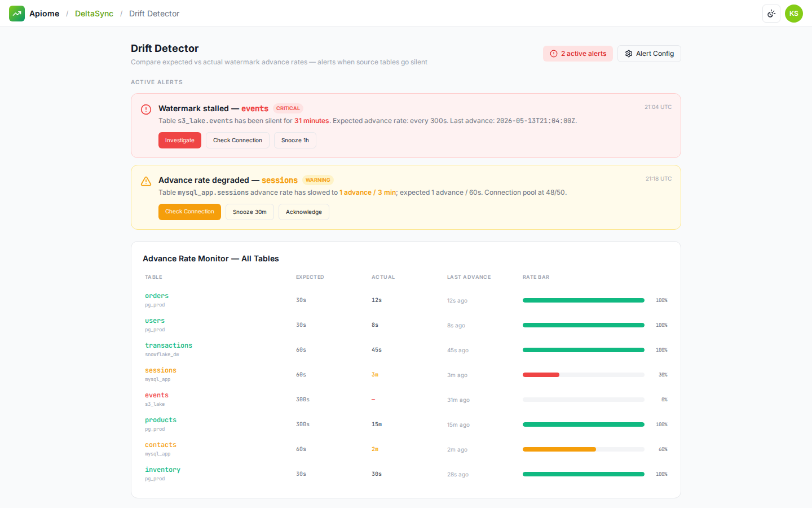Screen dimensions: 812x508
Task: Open the contacts table row
Action: [x=406, y=449]
